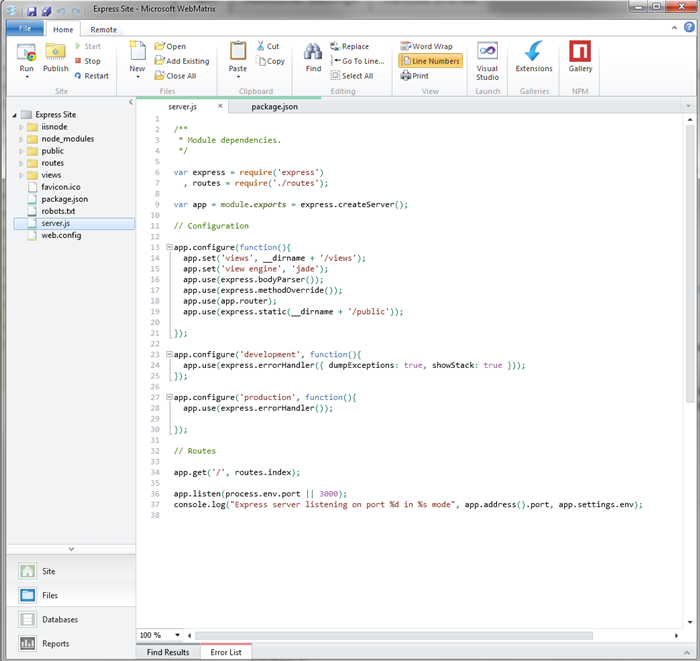The image size is (700, 661).
Task: Click the Publish icon
Action: [x=55, y=52]
